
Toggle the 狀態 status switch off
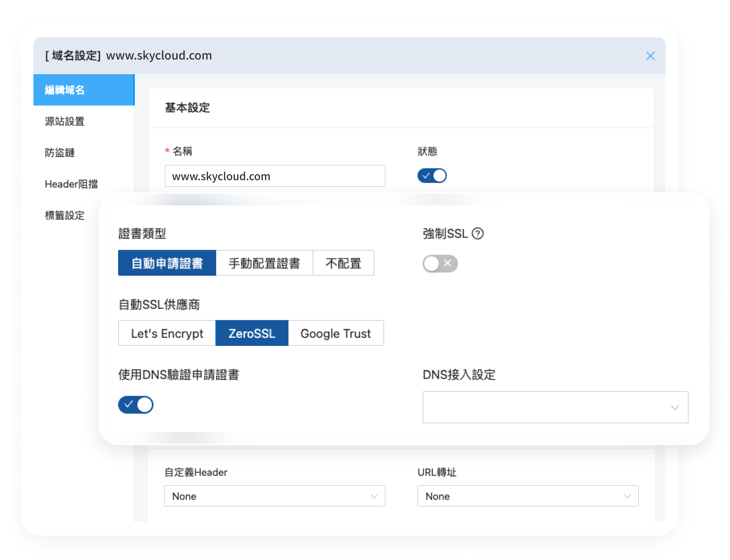pos(432,176)
